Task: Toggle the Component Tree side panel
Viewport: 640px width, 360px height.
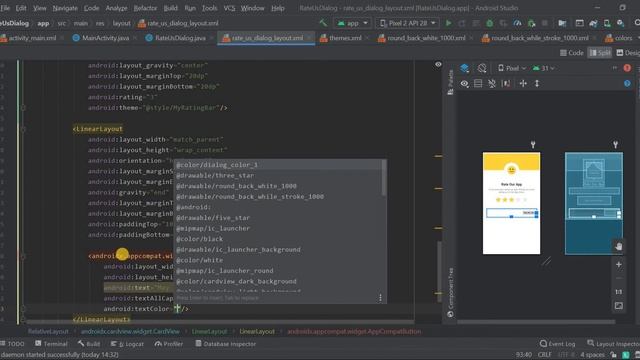Action: (450, 293)
